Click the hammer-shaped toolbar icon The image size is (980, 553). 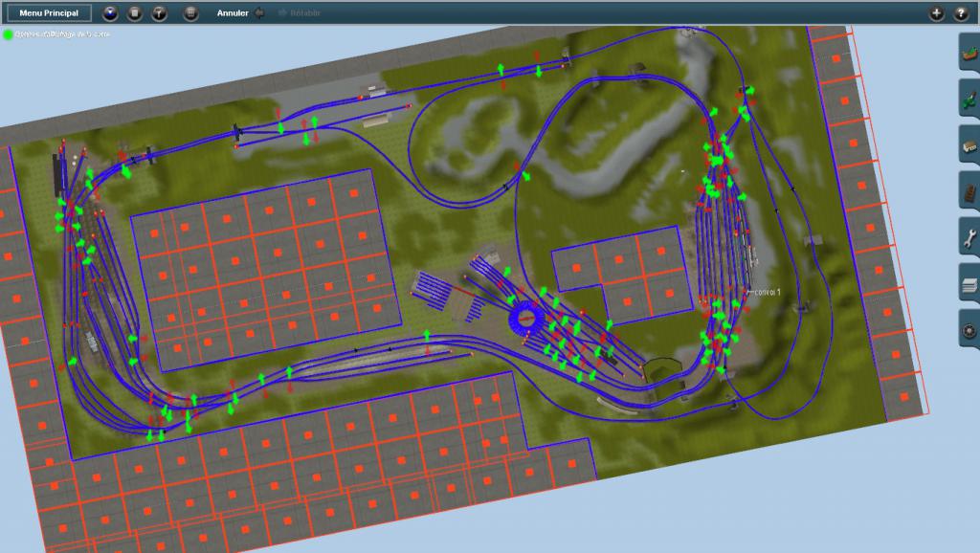point(160,12)
